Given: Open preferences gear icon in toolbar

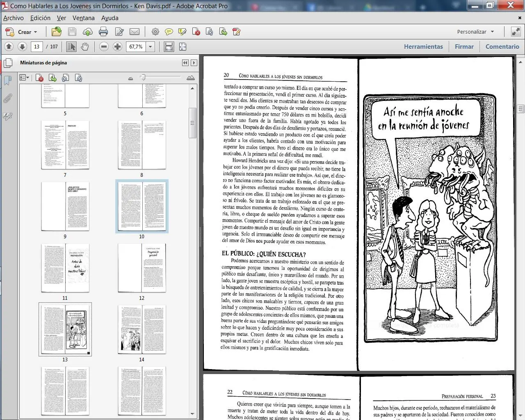Looking at the screenshot, I should (x=155, y=32).
